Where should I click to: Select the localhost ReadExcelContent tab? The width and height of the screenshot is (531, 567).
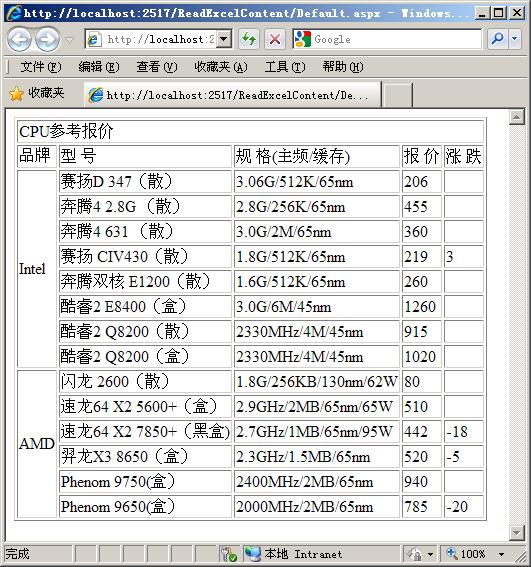(233, 95)
